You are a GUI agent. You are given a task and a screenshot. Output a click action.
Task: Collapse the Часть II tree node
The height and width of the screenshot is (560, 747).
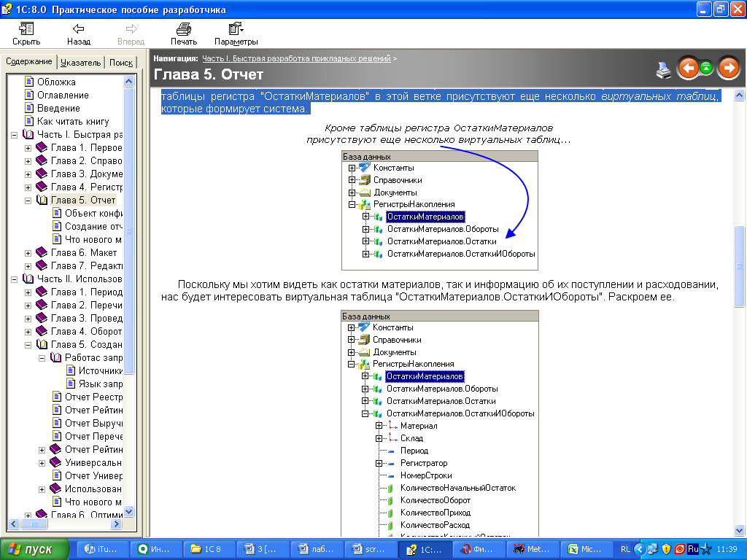pyautogui.click(x=15, y=279)
